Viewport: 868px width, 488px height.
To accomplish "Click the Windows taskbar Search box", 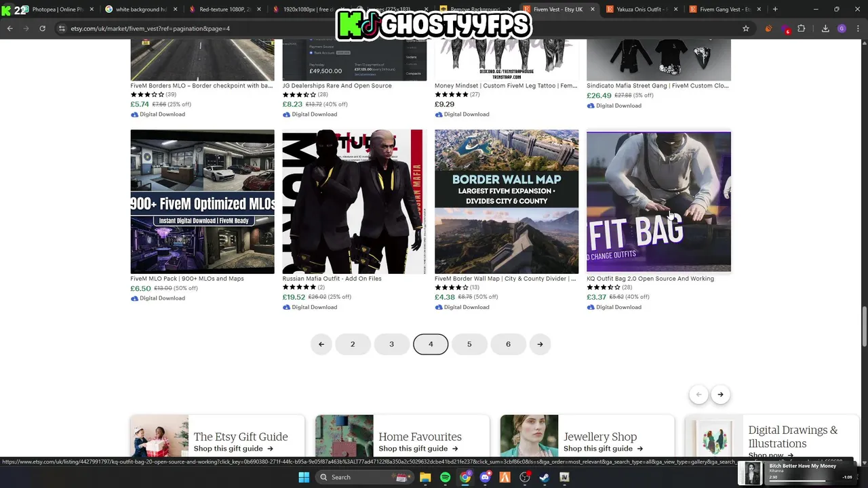I will pyautogui.click(x=363, y=477).
